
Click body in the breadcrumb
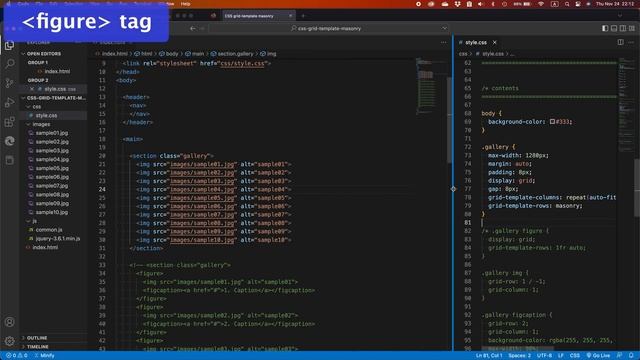tap(172, 54)
